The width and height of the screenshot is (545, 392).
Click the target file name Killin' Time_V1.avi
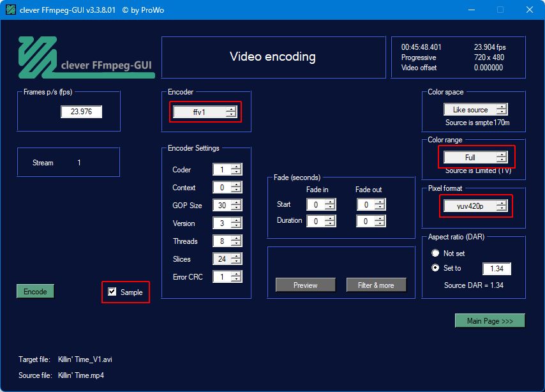pyautogui.click(x=85, y=359)
